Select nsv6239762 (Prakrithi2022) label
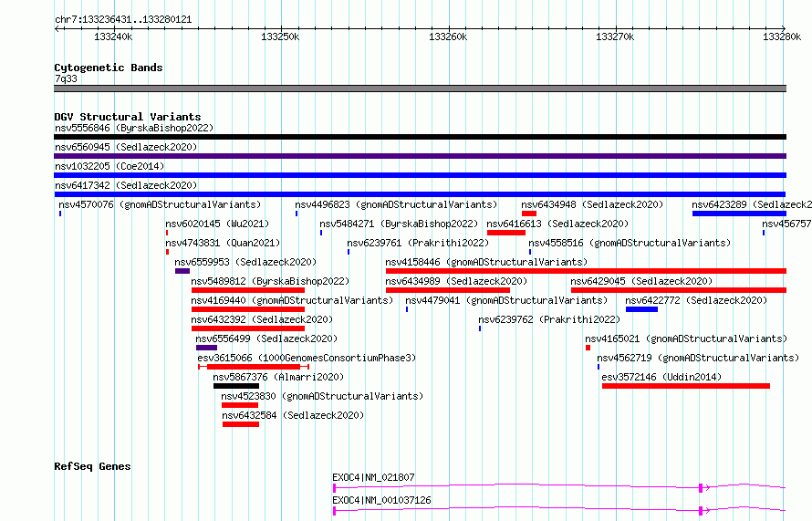The height and width of the screenshot is (521, 812). click(549, 319)
